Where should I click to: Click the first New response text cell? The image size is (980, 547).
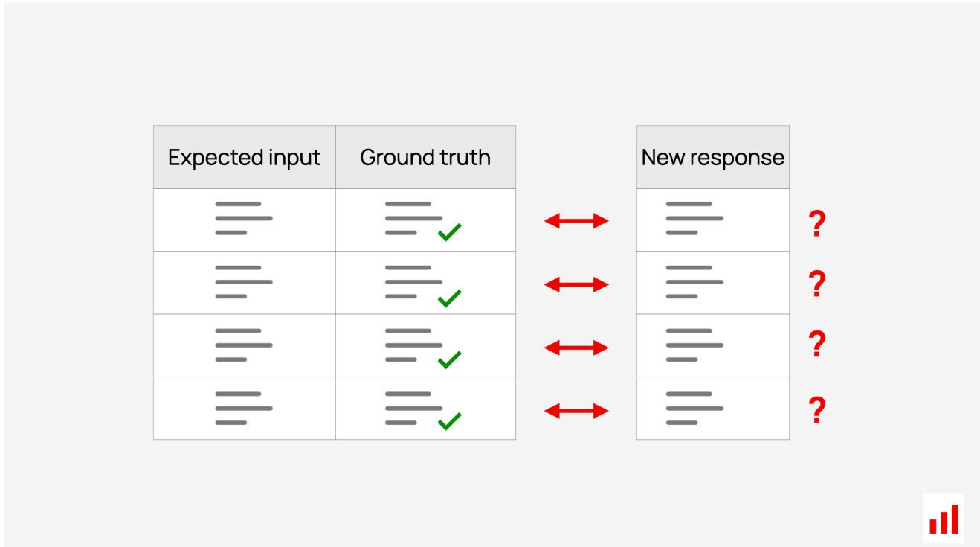[x=713, y=220]
